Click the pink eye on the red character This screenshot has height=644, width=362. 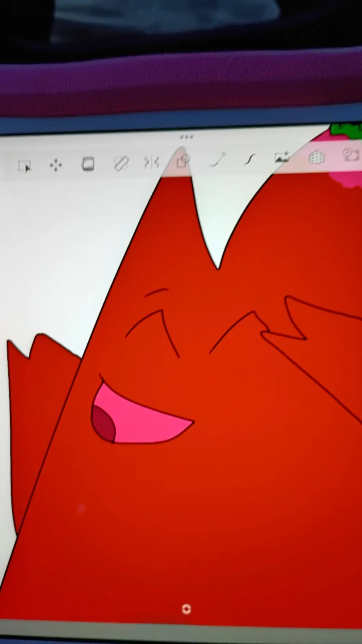[x=141, y=417]
